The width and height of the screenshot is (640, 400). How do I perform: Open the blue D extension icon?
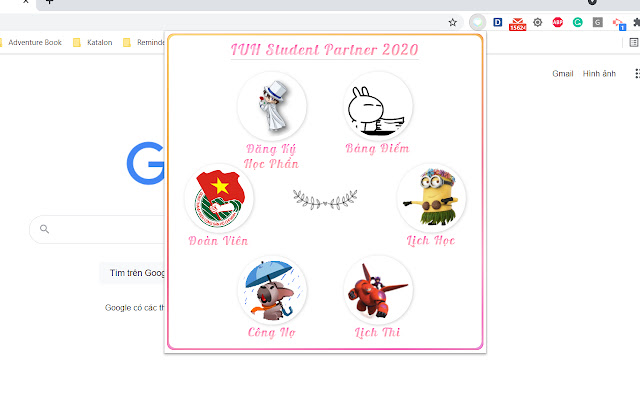click(x=498, y=22)
